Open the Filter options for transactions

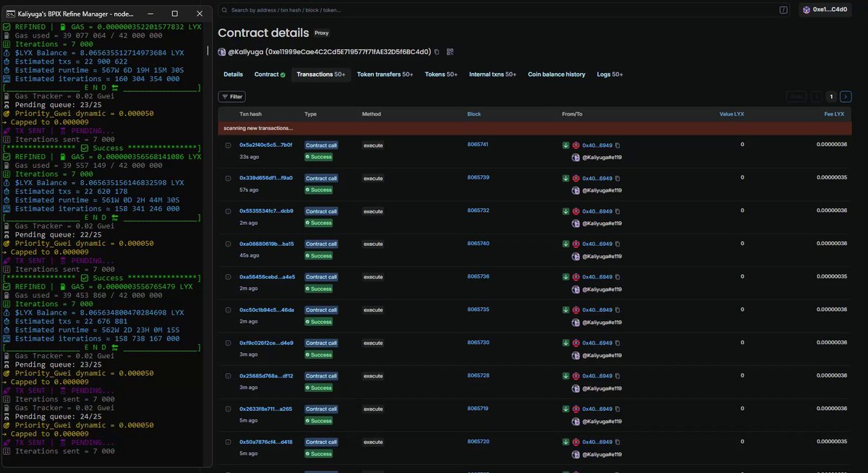(x=232, y=96)
